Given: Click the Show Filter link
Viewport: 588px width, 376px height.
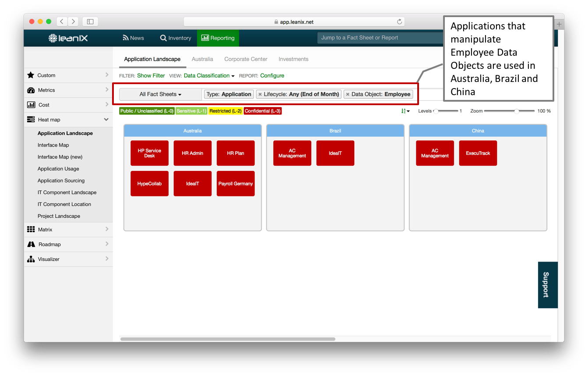Looking at the screenshot, I should click(151, 75).
